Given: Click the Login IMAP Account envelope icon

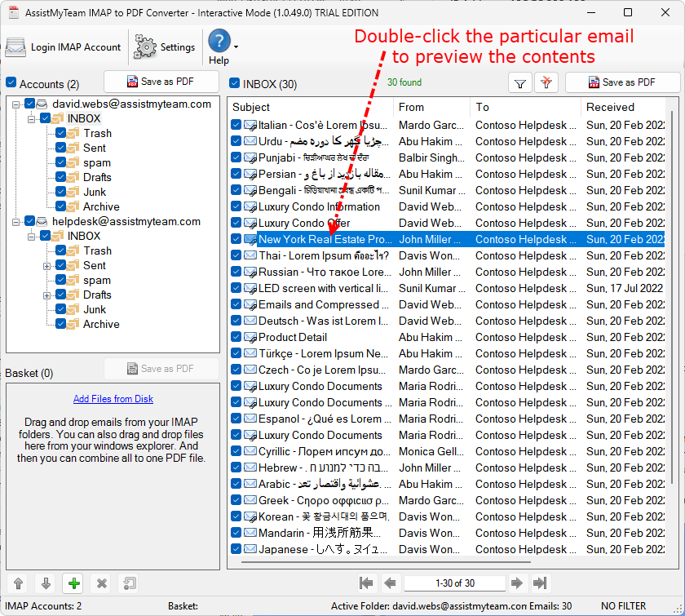Looking at the screenshot, I should click(16, 47).
